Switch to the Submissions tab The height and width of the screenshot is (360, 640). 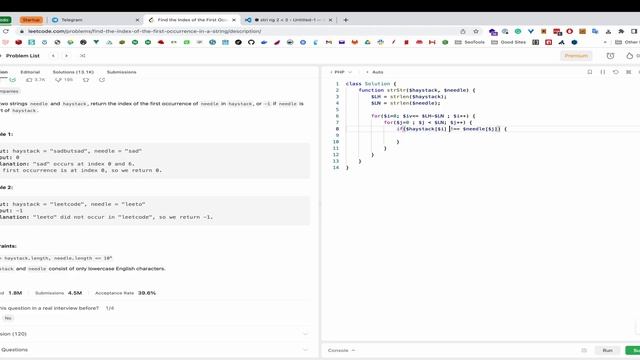pos(121,72)
